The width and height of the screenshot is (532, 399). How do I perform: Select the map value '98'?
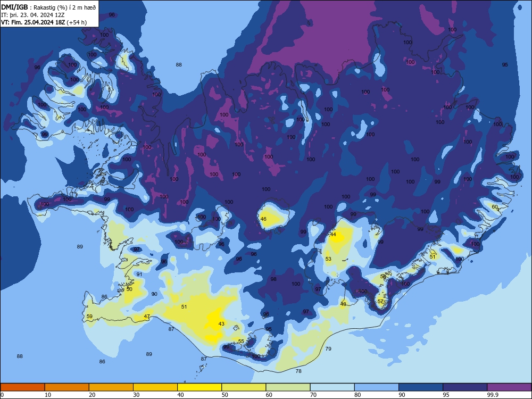pyautogui.click(x=273, y=279)
